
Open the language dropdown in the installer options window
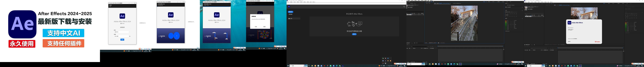(122, 32)
